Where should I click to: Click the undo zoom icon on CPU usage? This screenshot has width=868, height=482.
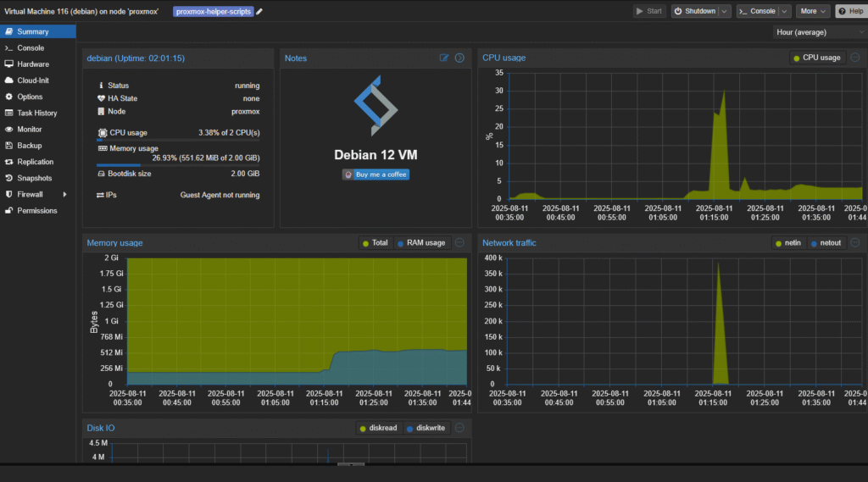coord(854,58)
